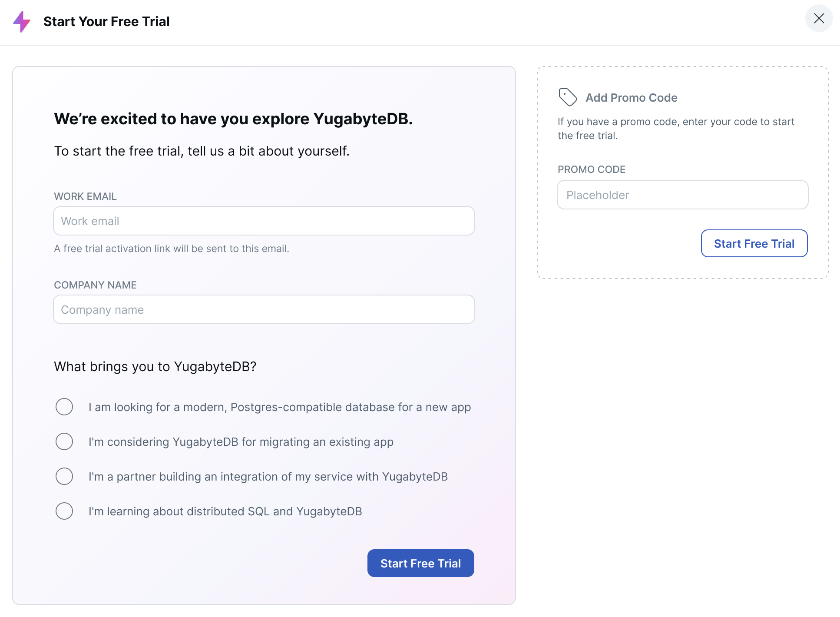Click 'What brings you to YugabyteDB?' heading
Viewport: 840px width, 617px height.
coord(155,366)
